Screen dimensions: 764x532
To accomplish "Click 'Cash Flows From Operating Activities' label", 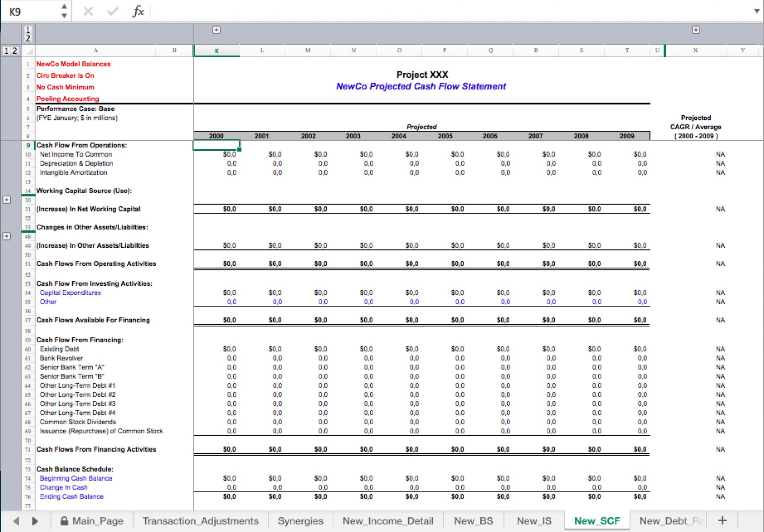I will coord(96,264).
